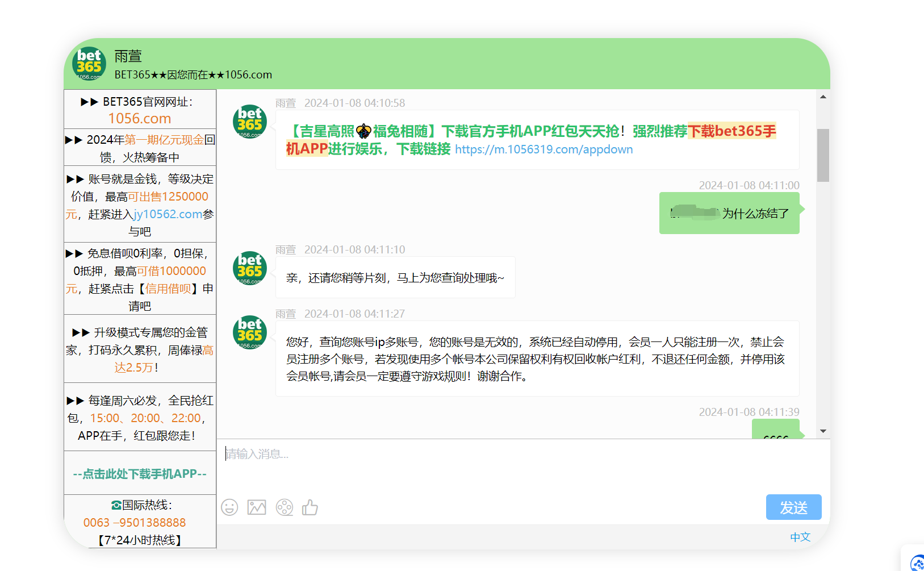Switch language via the 中文 option
The image size is (924, 571).
click(800, 536)
